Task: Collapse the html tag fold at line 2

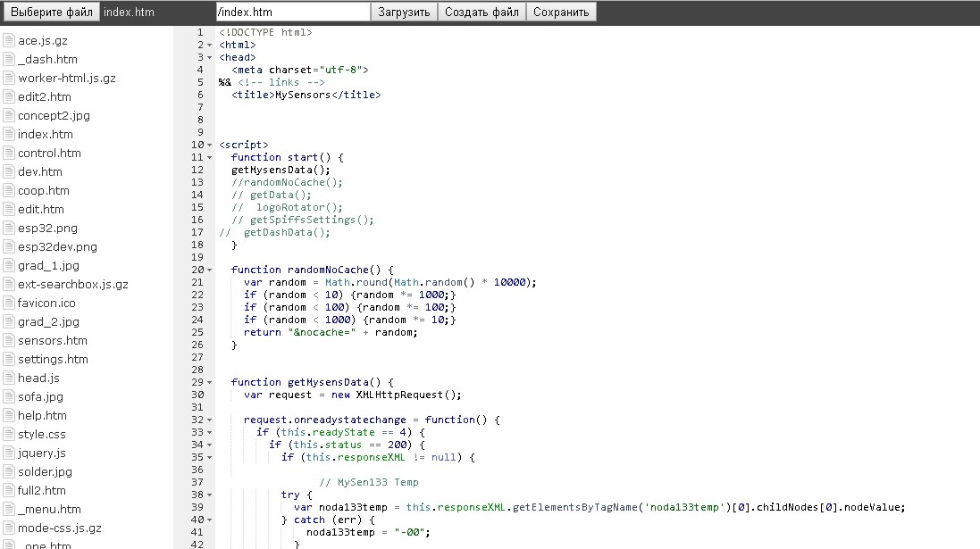Action: tap(209, 45)
